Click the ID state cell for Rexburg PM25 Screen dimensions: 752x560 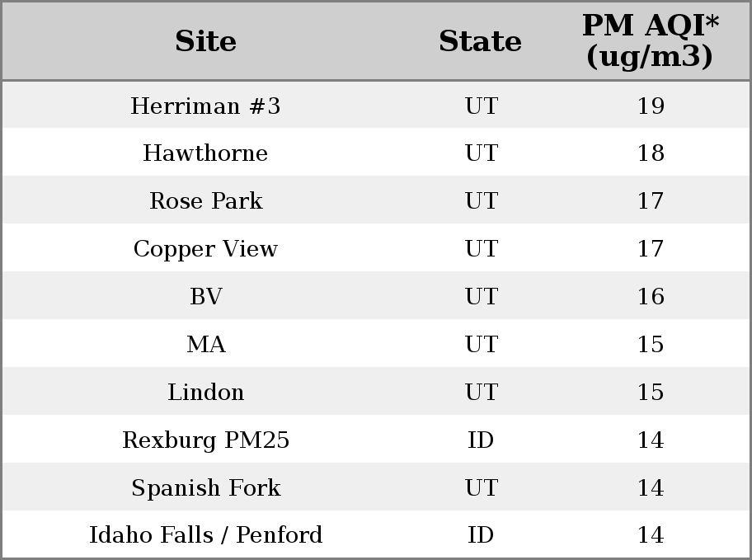[x=480, y=440]
